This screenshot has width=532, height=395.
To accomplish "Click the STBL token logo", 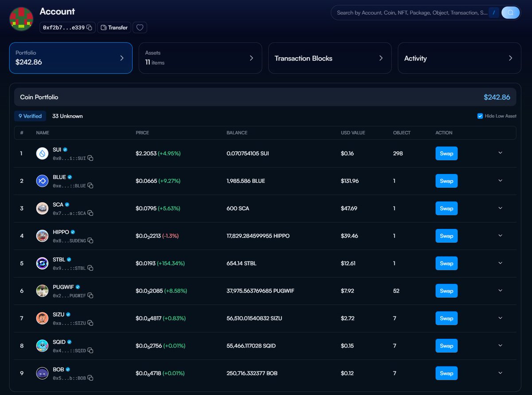I will [x=42, y=263].
